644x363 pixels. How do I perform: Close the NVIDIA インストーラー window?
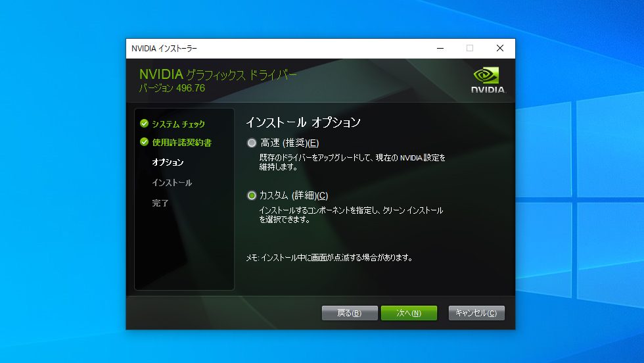[x=500, y=49]
